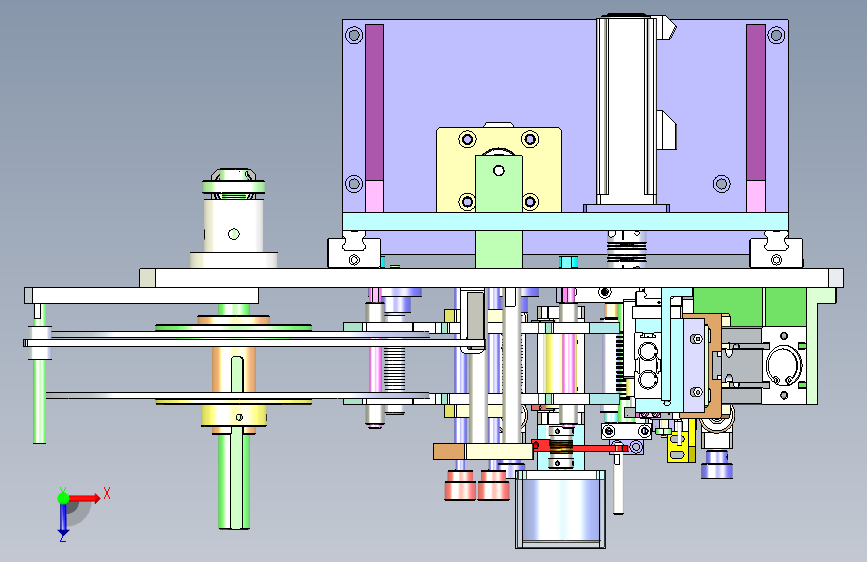867x562 pixels.
Task: Select the retaining ring on the right end block
Action: click(x=782, y=365)
